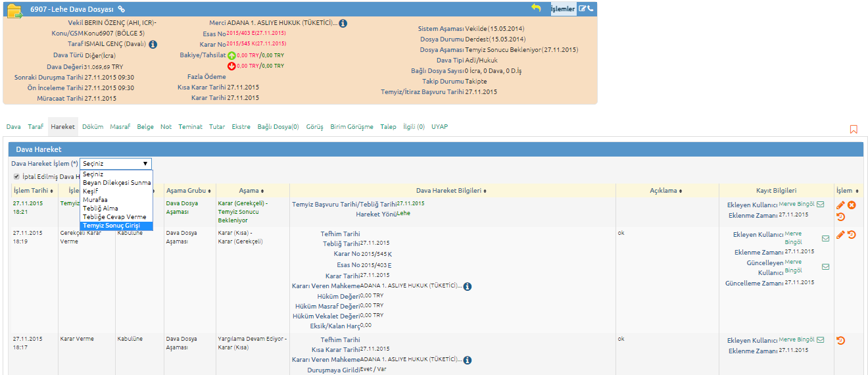Click mail icon beside Ekleyen Kullanıcı in 18:19 row
868x375 pixels.
[x=825, y=239]
